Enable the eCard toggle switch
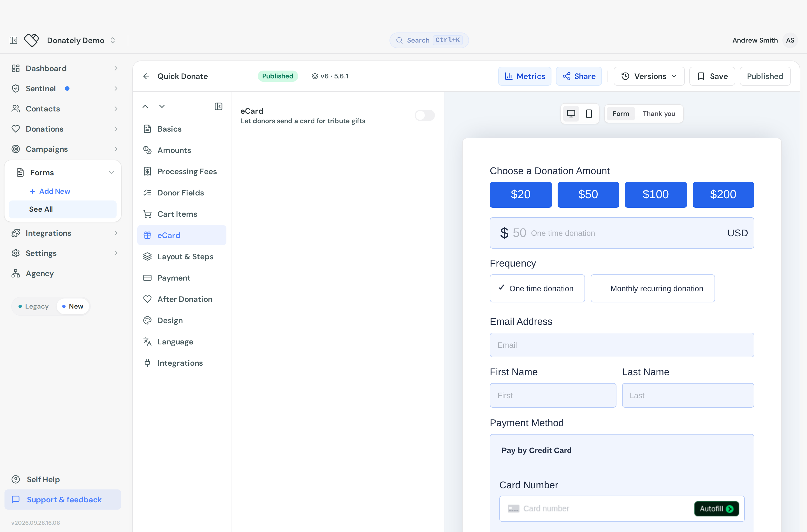Image resolution: width=807 pixels, height=532 pixels. 425,115
